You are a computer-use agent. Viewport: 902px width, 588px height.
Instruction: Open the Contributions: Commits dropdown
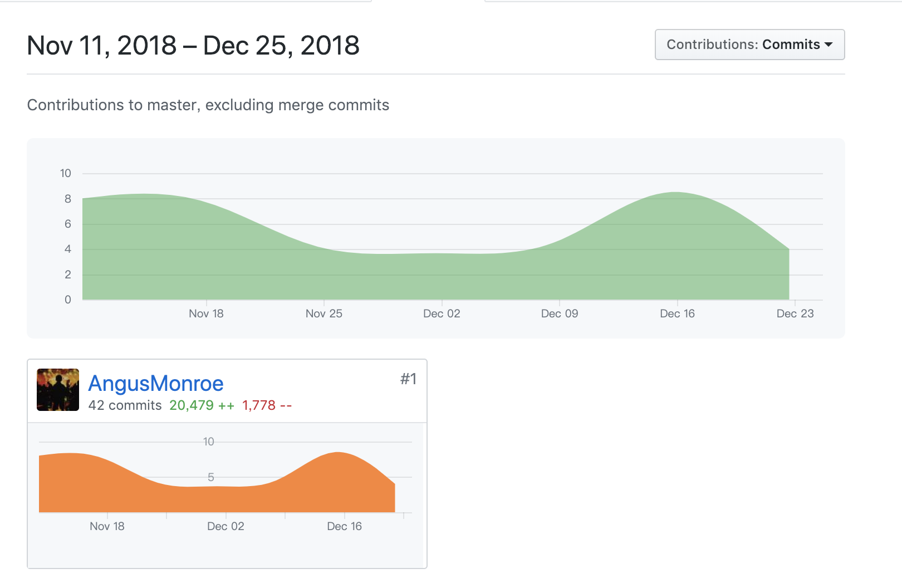click(749, 45)
